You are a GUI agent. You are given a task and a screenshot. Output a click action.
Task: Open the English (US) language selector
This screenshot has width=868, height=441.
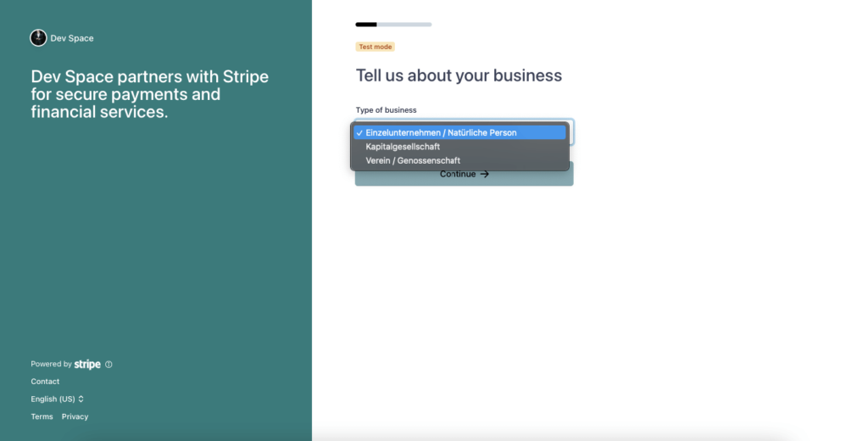coord(57,399)
